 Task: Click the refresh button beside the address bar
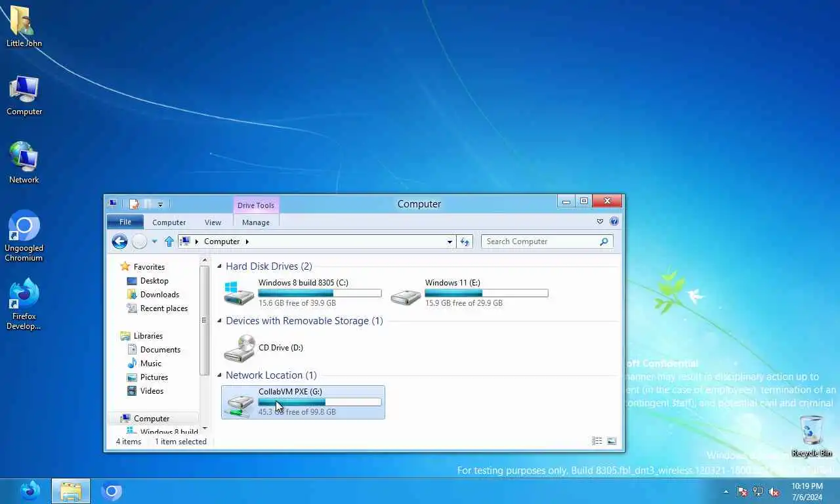coord(465,241)
